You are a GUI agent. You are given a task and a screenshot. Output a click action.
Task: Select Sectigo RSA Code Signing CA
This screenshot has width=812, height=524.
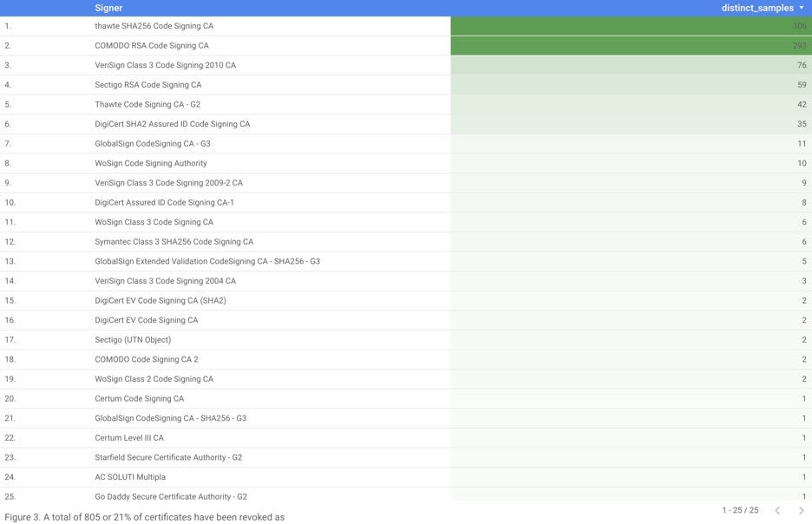coord(148,85)
